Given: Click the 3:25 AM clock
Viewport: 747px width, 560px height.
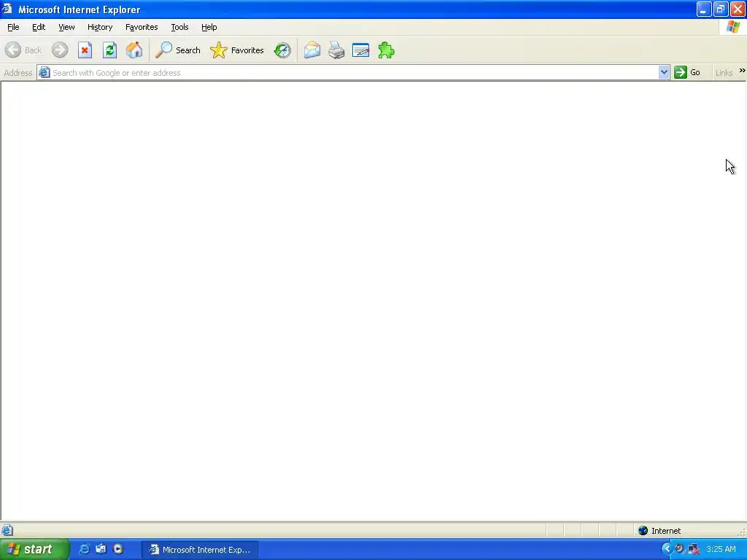Looking at the screenshot, I should pyautogui.click(x=721, y=549).
